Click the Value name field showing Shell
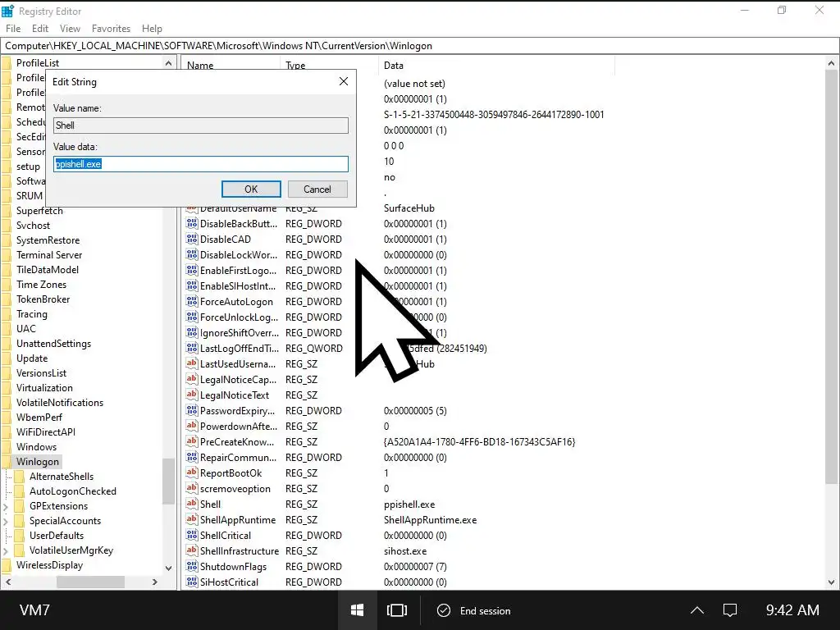Image resolution: width=840 pixels, height=630 pixels. point(201,126)
